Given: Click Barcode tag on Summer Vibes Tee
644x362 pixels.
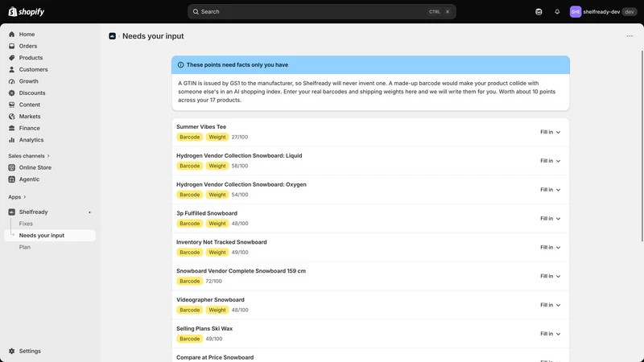Looking at the screenshot, I should [x=189, y=137].
